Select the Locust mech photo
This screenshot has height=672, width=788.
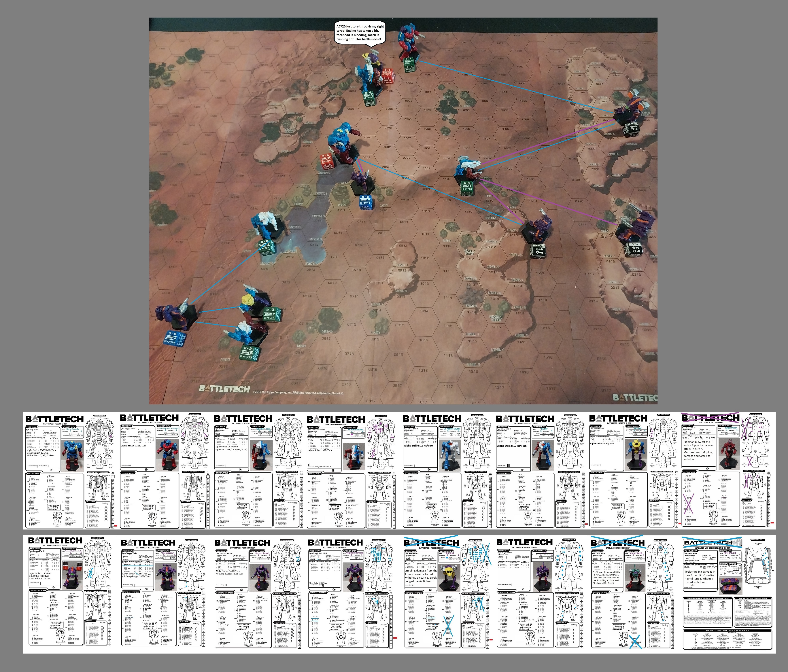click(635, 578)
